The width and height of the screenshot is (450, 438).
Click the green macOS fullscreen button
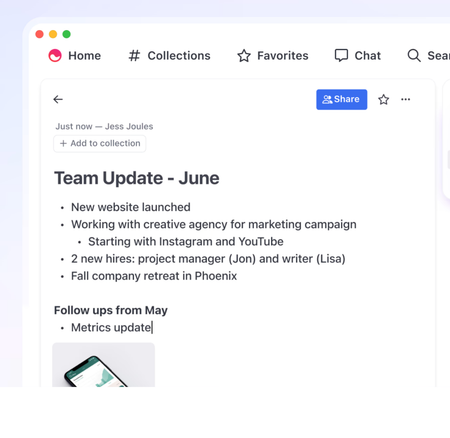[67, 34]
